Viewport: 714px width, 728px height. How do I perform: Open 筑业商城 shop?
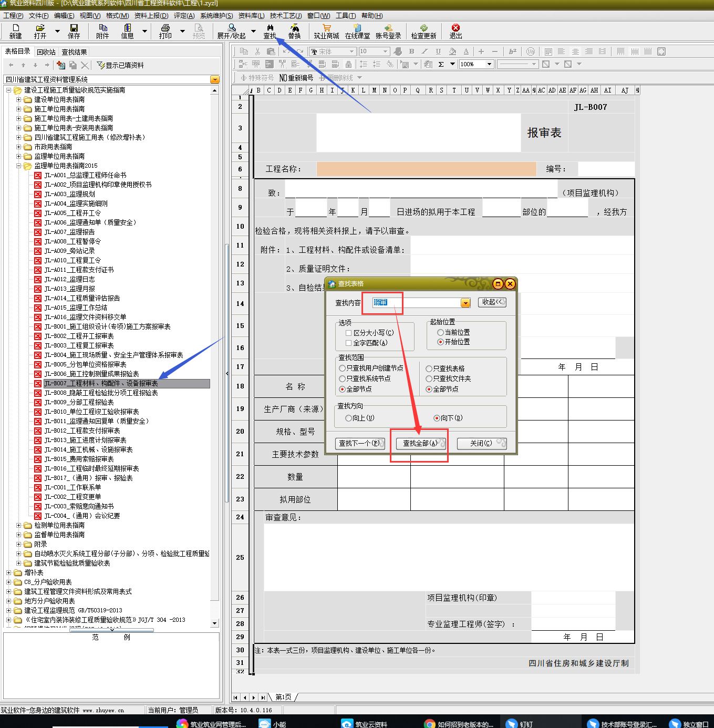coord(326,32)
